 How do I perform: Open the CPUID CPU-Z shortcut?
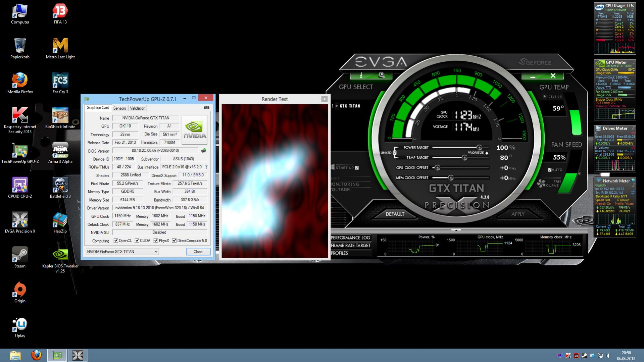tap(20, 188)
